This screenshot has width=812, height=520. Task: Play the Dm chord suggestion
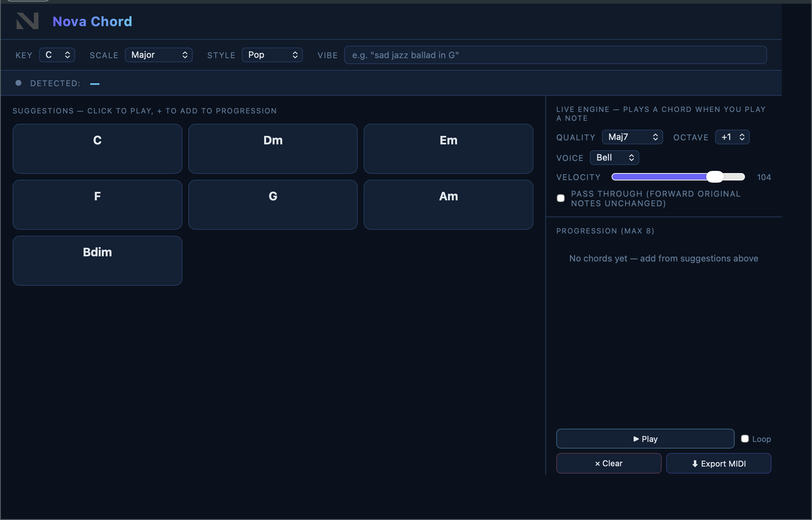tap(273, 149)
